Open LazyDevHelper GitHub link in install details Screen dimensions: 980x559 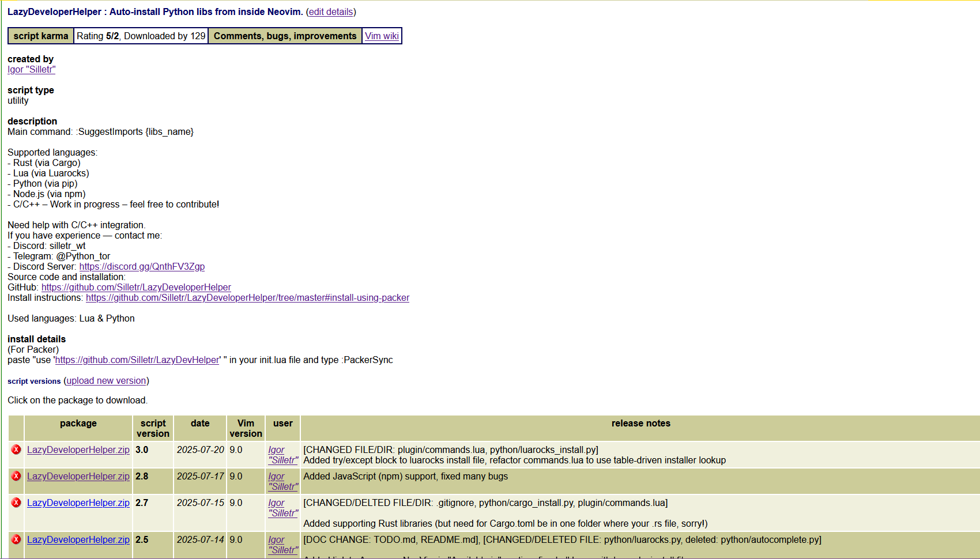point(137,360)
